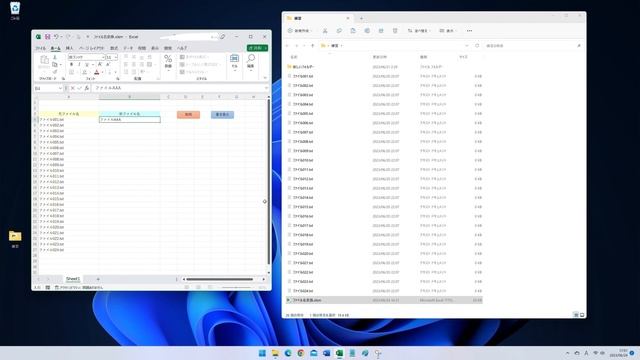Rename the selected file in Explorer toolbar
The width and height of the screenshot is (640, 360).
point(367,31)
